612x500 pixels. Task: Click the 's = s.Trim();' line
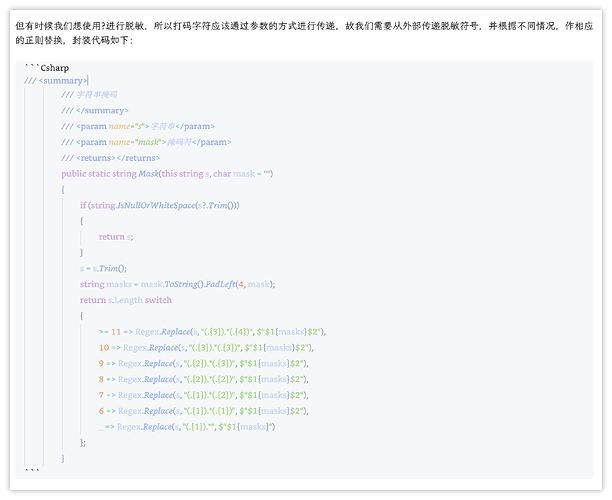point(103,268)
